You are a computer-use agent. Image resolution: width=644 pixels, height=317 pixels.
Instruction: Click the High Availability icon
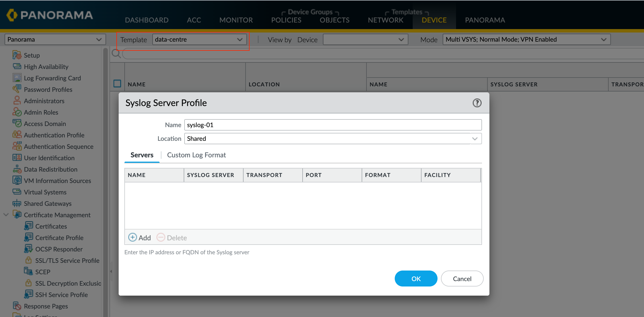click(17, 66)
